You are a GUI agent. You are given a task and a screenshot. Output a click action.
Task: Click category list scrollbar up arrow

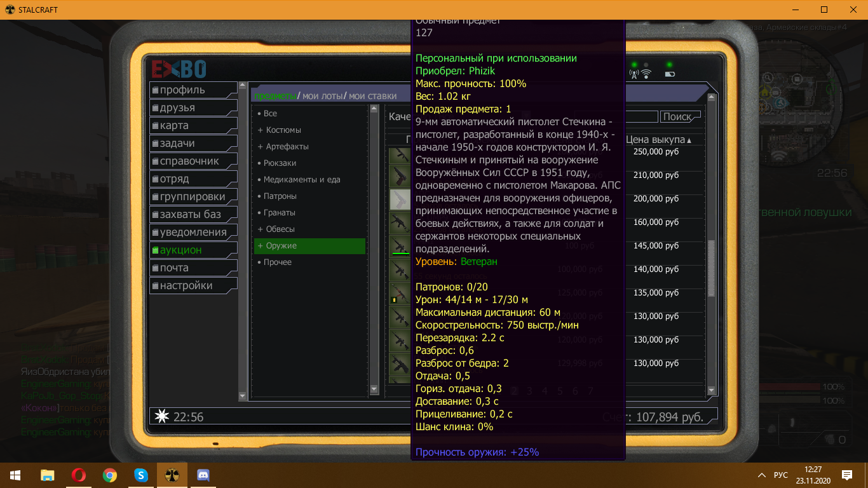click(x=374, y=109)
